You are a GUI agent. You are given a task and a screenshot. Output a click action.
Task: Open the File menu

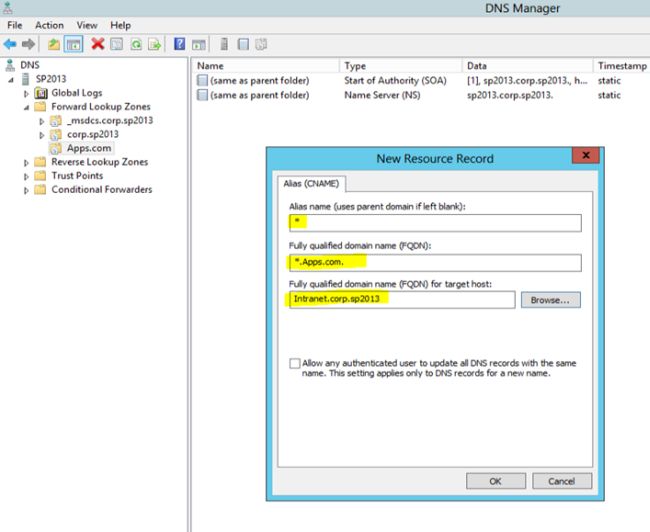(x=15, y=25)
